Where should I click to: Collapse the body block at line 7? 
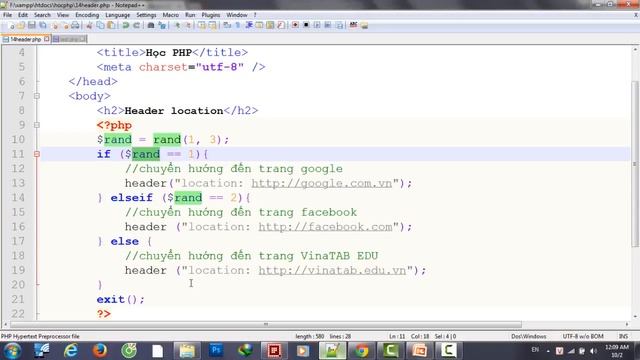point(37,96)
